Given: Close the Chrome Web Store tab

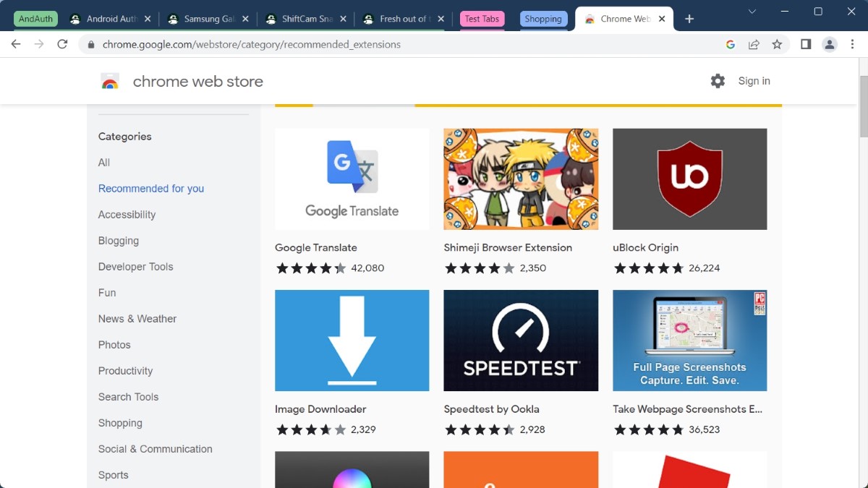Looking at the screenshot, I should click(661, 19).
